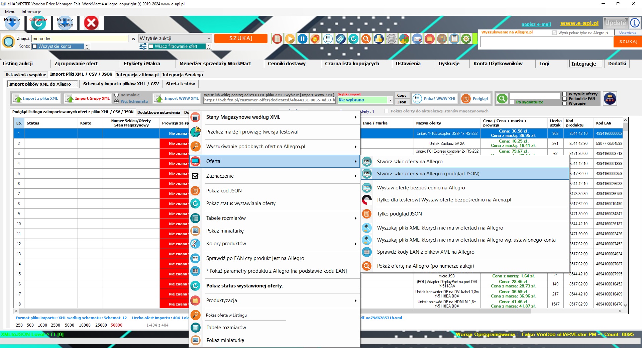
Task: Click the orange magnifier toolbar icon
Action: [366, 39]
